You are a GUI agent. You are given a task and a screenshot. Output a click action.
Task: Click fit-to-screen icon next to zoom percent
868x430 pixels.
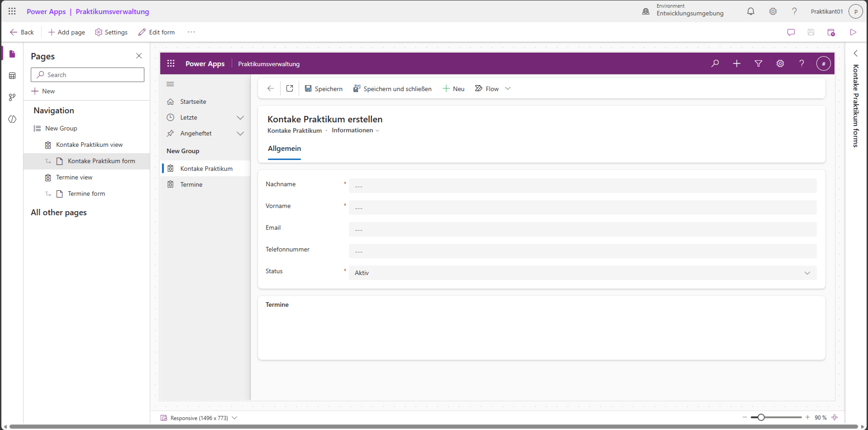pyautogui.click(x=834, y=418)
